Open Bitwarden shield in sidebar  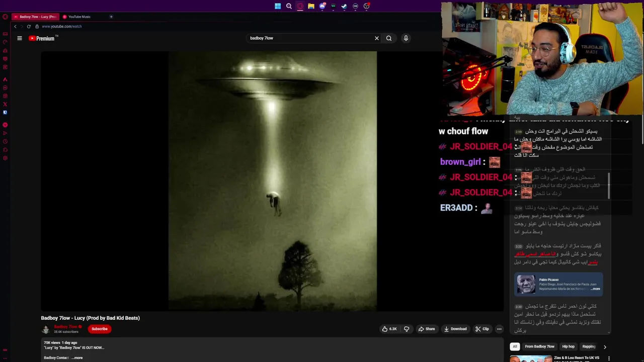click(5, 112)
